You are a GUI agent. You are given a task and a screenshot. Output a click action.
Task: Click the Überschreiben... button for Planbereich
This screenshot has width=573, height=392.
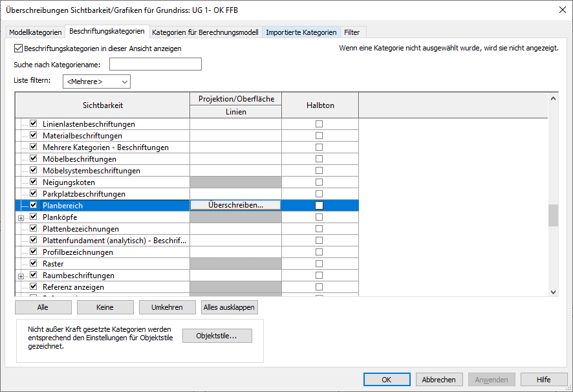235,205
